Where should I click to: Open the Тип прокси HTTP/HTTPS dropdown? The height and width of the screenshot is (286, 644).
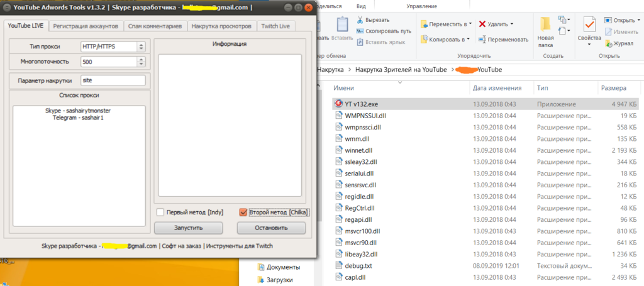141,47
